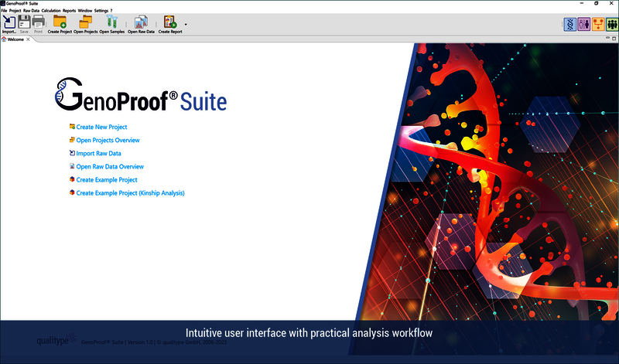The image size is (619, 364).
Task: Select the purple person comparison perspective icon
Action: (x=584, y=25)
